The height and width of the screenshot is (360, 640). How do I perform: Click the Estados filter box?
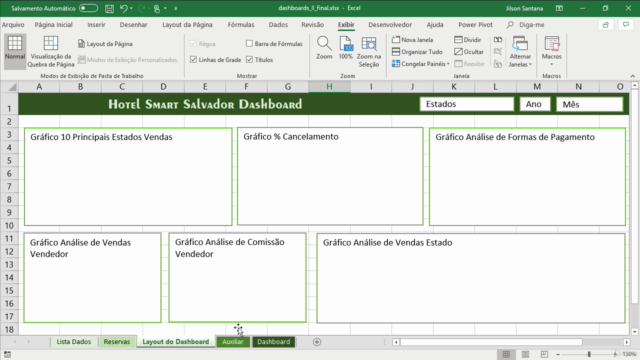tap(467, 104)
